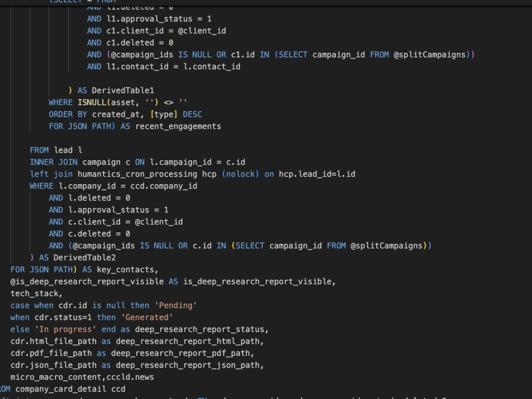Screen dimensions: 532x399
Task: Click 'cdr.status=1' condition text
Action: (x=63, y=317)
